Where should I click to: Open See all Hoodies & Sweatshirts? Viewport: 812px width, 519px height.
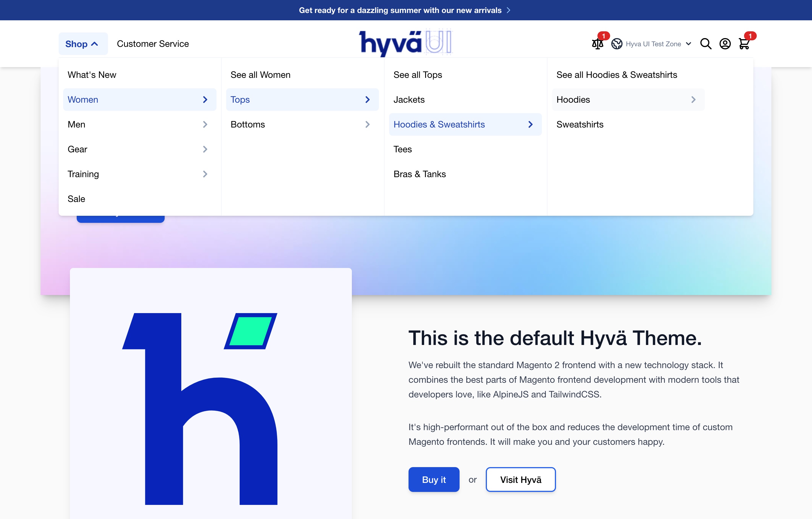click(617, 75)
